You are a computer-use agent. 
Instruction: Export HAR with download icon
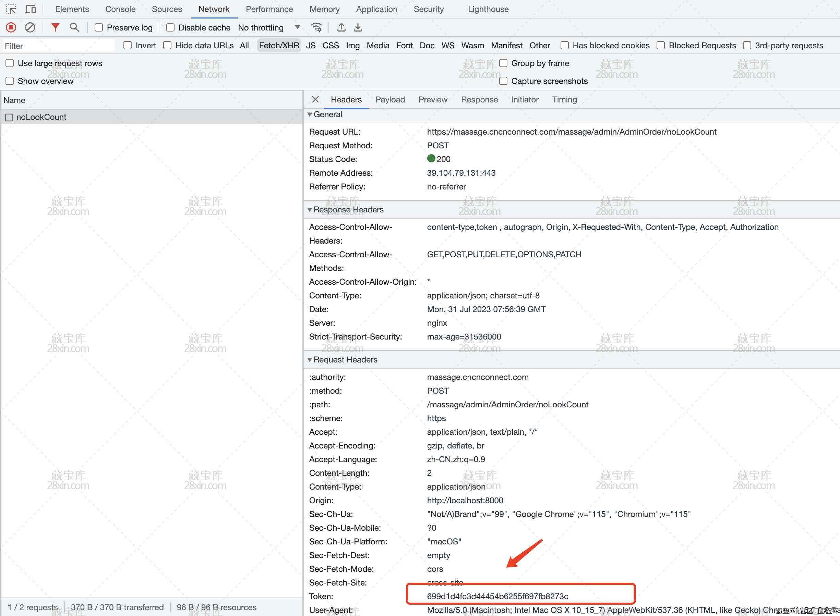tap(358, 27)
